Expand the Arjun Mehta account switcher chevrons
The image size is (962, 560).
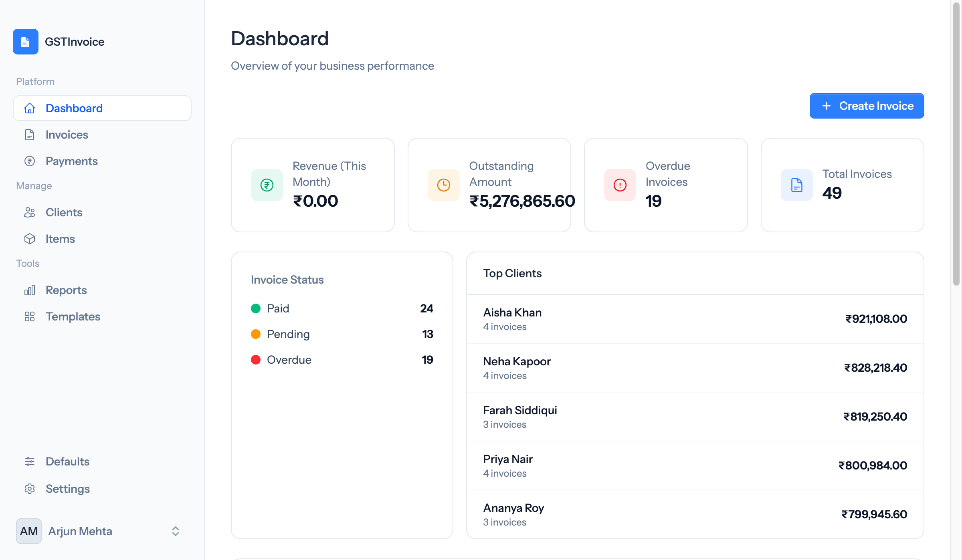coord(176,531)
